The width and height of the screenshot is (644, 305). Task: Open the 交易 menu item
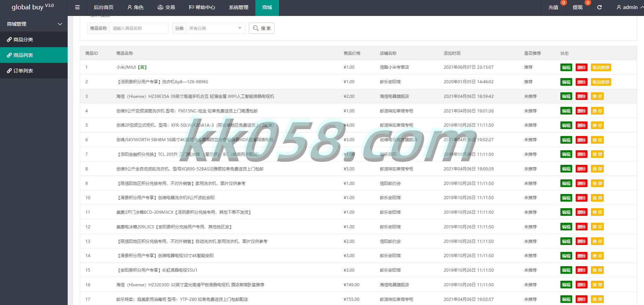pyautogui.click(x=166, y=8)
